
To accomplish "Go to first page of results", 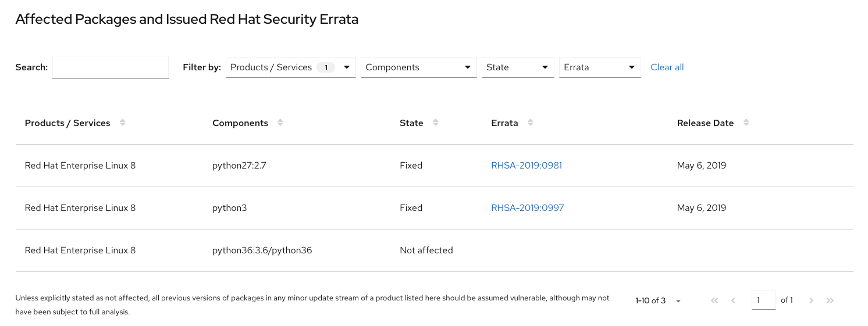I will 715,300.
